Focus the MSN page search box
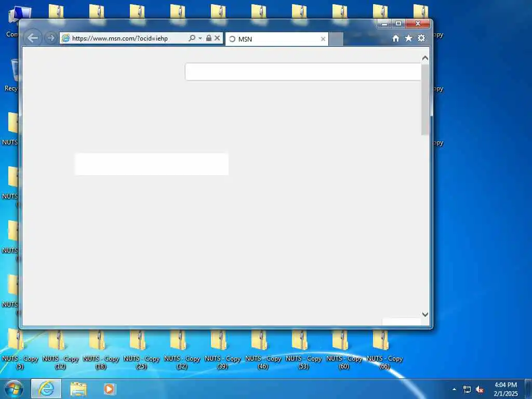Image resolution: width=532 pixels, height=399 pixels. pyautogui.click(x=303, y=72)
